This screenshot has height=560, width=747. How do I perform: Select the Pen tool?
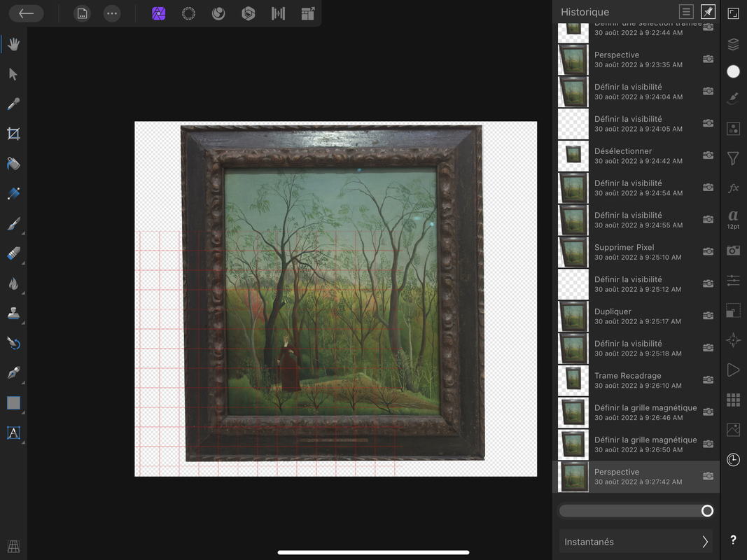(x=13, y=373)
